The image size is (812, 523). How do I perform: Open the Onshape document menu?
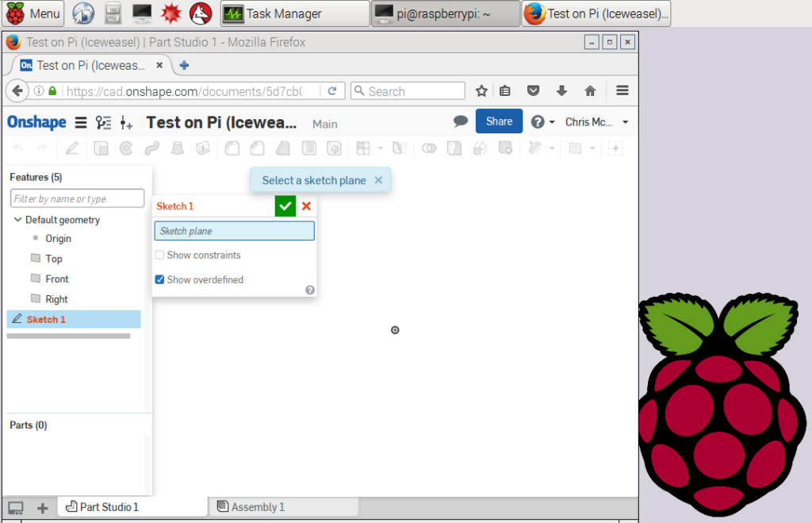[81, 122]
